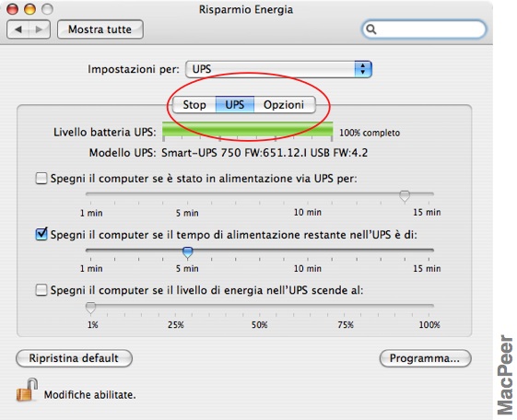The image size is (517, 420).
Task: Click the blue remaining-time slider thumb
Action: [188, 252]
